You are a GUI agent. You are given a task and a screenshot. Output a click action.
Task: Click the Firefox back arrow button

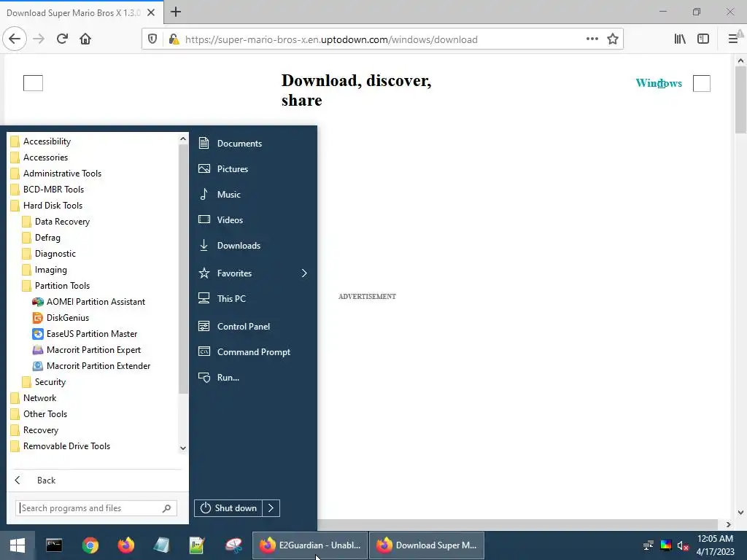[x=15, y=39]
